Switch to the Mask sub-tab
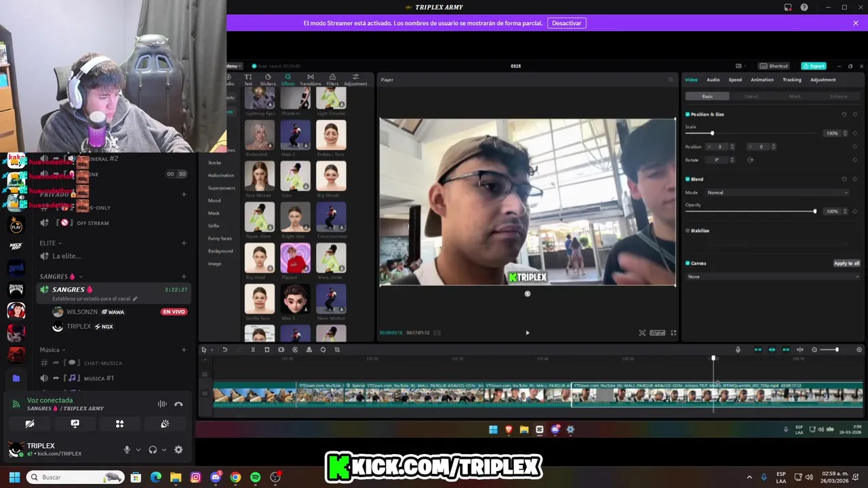The height and width of the screenshot is (488, 868). click(795, 96)
